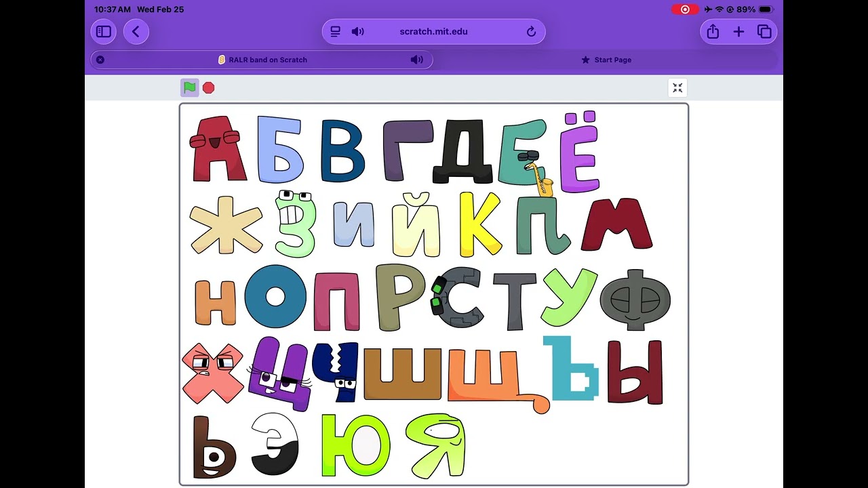868x488 pixels.
Task: Stop the project with the red stop sign
Action: [209, 87]
